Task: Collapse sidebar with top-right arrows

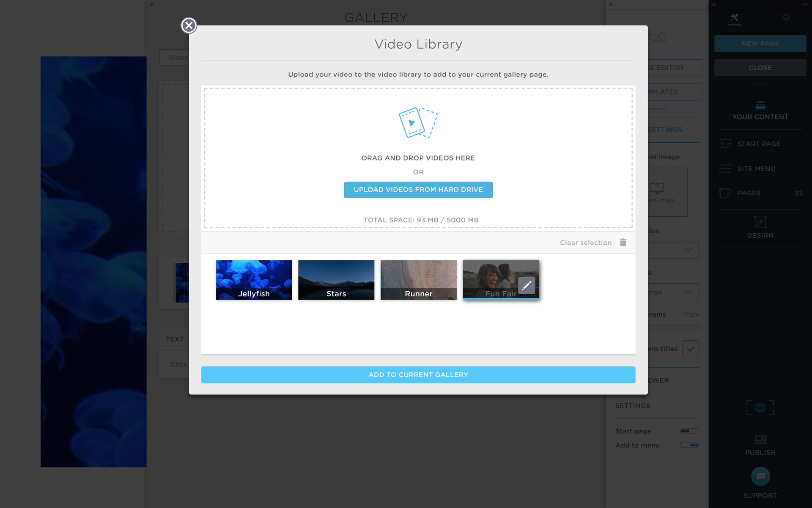Action: pyautogui.click(x=805, y=5)
